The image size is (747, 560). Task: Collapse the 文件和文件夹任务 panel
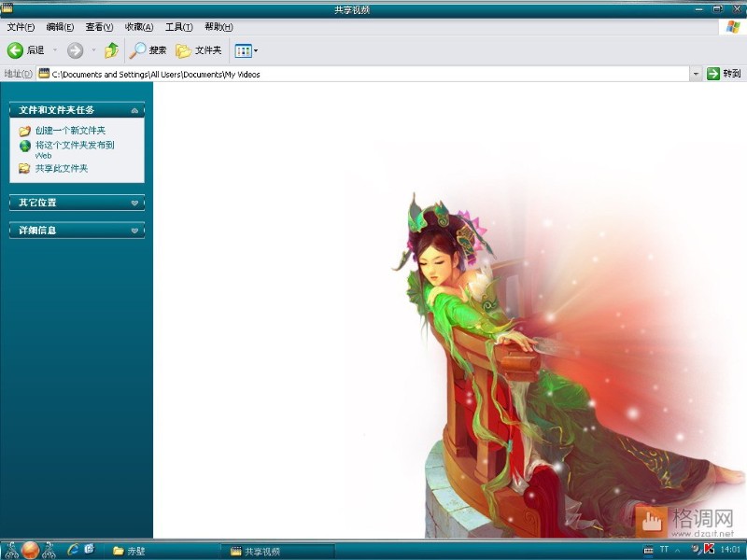pos(134,110)
